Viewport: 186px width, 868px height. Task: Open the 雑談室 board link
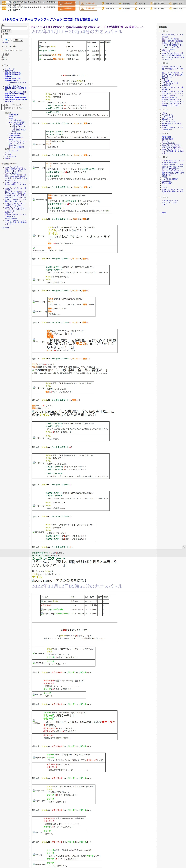(11, 117)
